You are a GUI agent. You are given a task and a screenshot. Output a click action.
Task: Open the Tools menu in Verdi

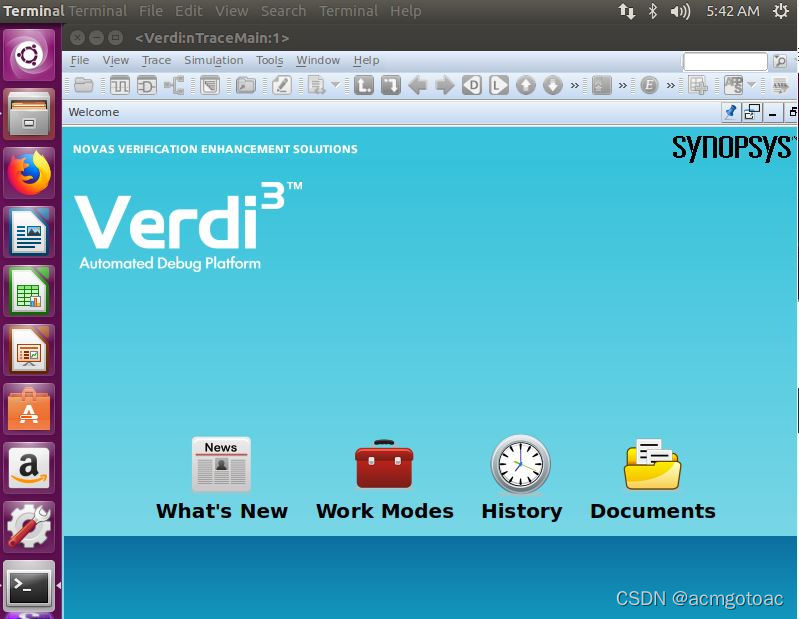click(270, 60)
